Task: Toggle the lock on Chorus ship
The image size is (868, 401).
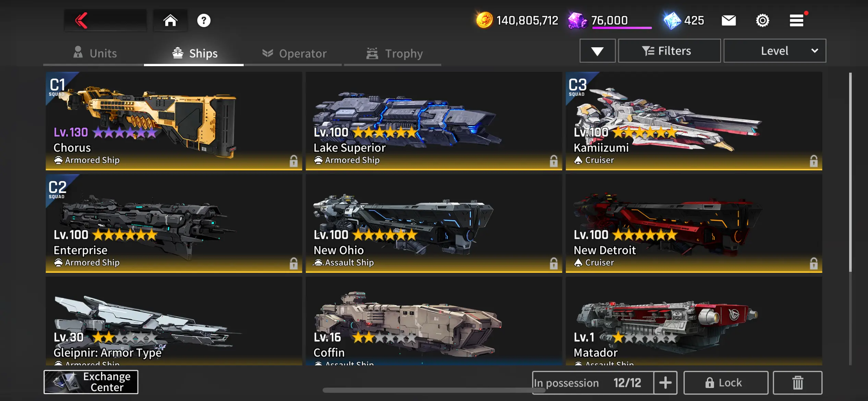Action: point(293,161)
